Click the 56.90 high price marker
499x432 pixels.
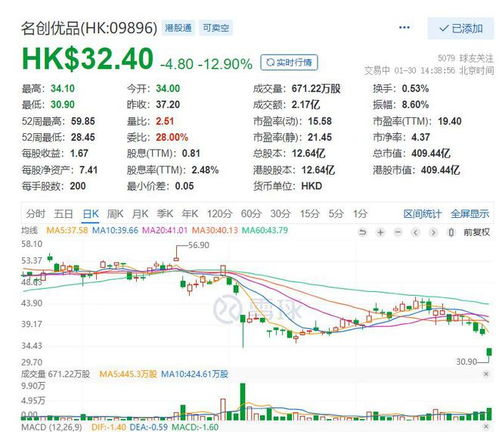(x=199, y=245)
